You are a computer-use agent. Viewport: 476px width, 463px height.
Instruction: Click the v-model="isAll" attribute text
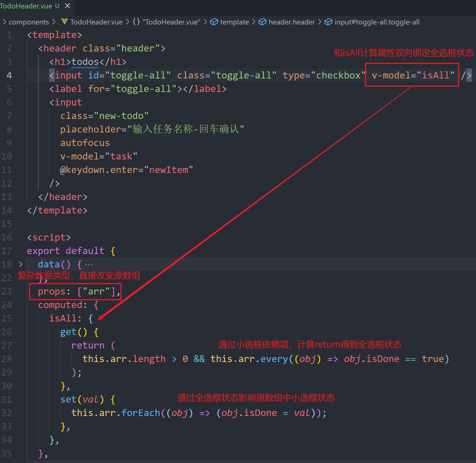pos(413,75)
